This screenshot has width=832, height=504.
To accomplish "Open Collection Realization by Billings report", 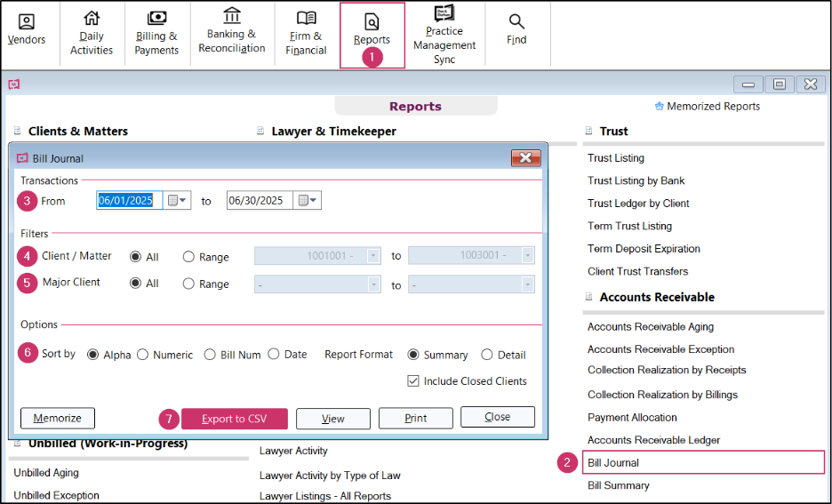I will tap(662, 395).
